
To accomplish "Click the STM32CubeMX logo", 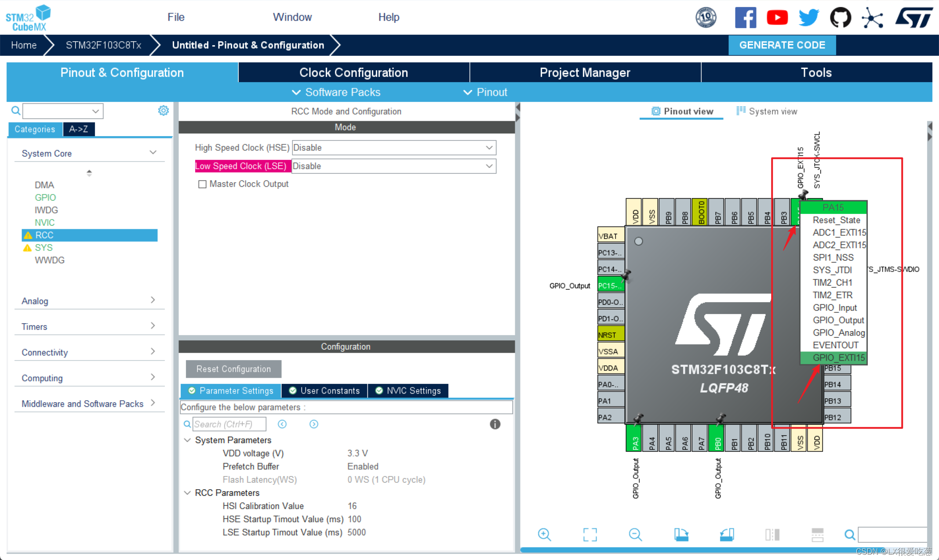I will (28, 18).
